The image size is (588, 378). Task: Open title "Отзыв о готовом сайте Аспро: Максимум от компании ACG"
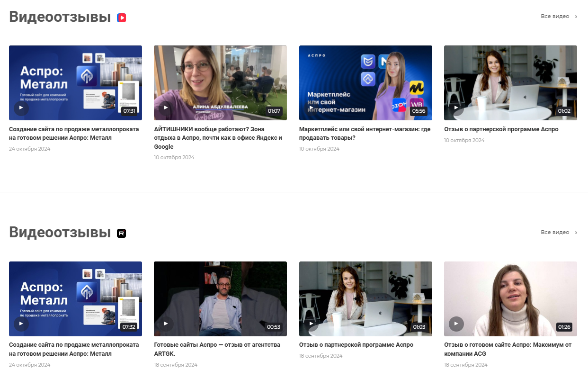(x=508, y=349)
